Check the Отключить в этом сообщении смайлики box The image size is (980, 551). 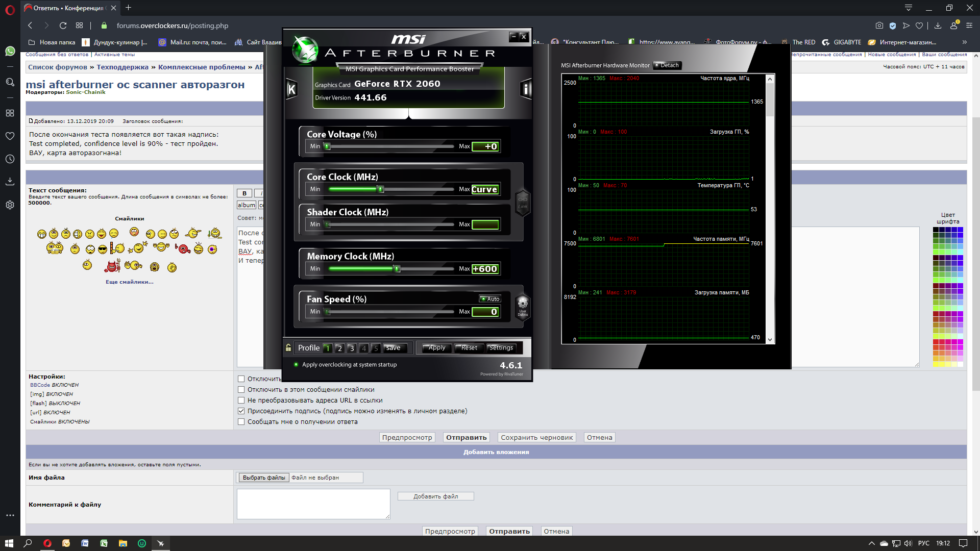(241, 390)
